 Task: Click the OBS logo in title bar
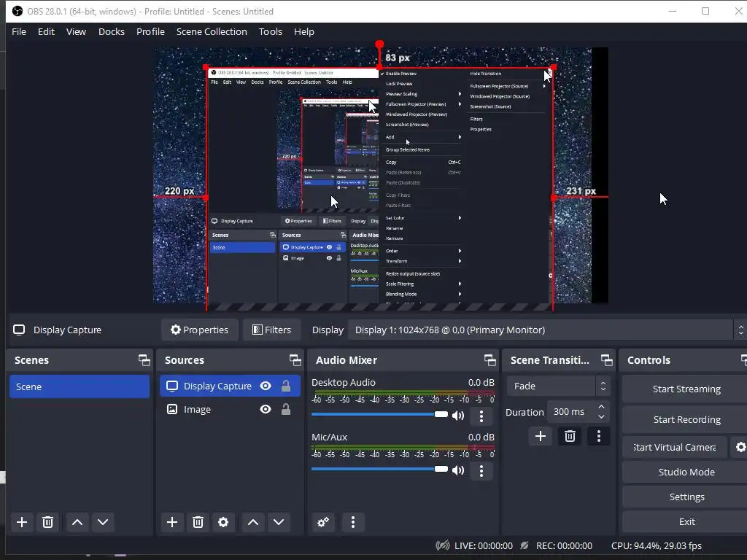point(18,11)
